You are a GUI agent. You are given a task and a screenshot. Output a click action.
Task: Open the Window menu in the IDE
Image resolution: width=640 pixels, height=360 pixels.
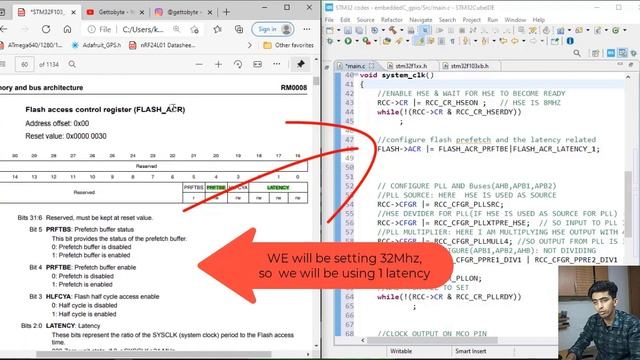[x=515, y=20]
